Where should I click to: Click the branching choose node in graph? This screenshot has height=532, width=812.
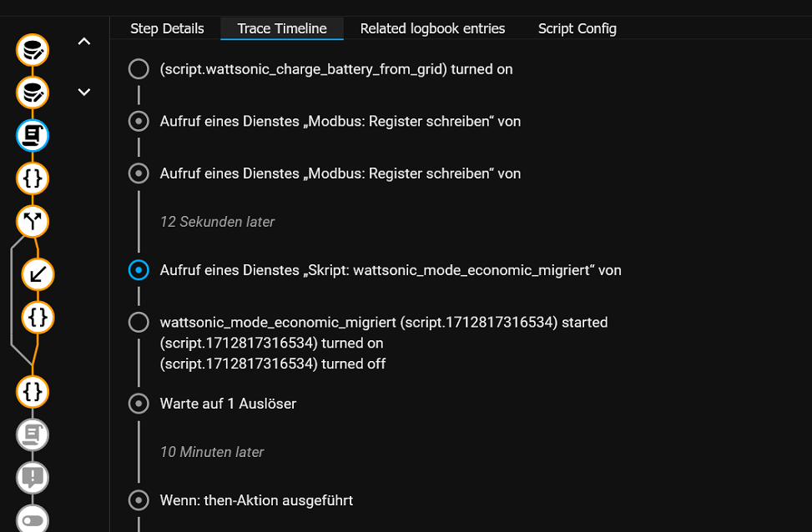[x=33, y=222]
